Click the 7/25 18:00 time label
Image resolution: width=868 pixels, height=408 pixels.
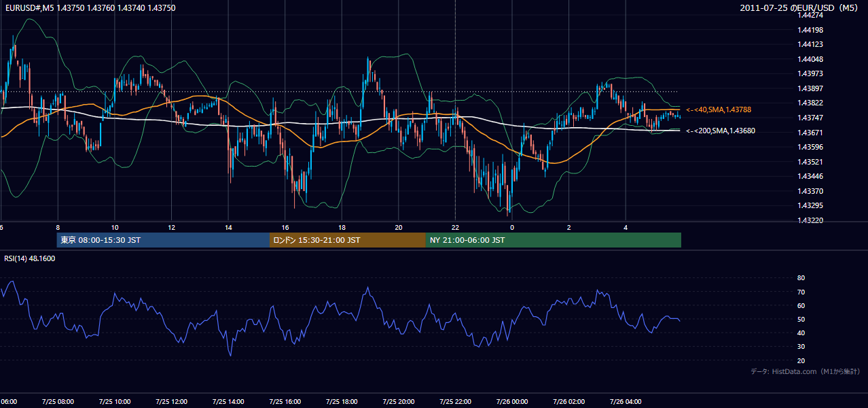click(342, 402)
